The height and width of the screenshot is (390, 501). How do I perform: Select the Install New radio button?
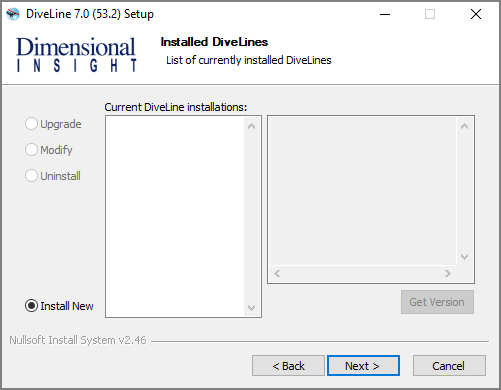click(59, 306)
